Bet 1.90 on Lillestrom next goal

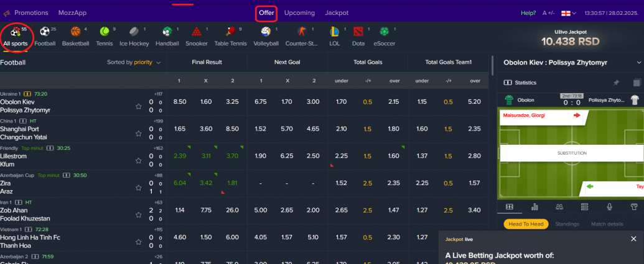pos(260,156)
